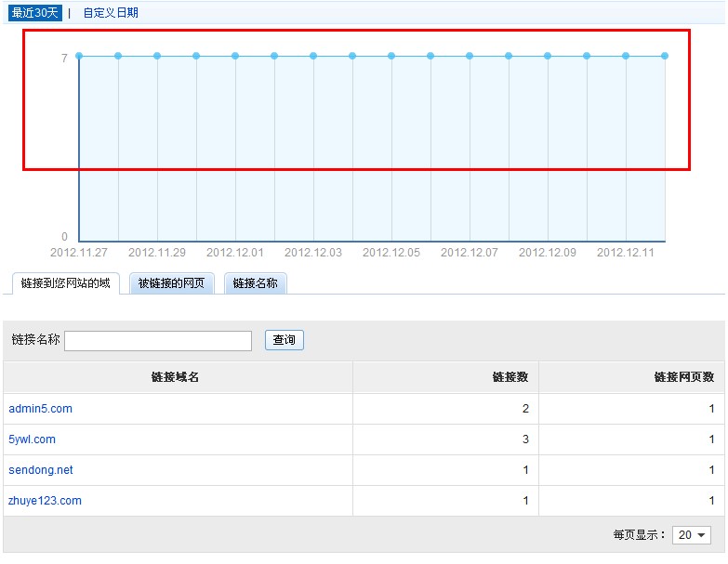
Task: Click the chart data point for 2012.12.05
Action: (x=391, y=56)
